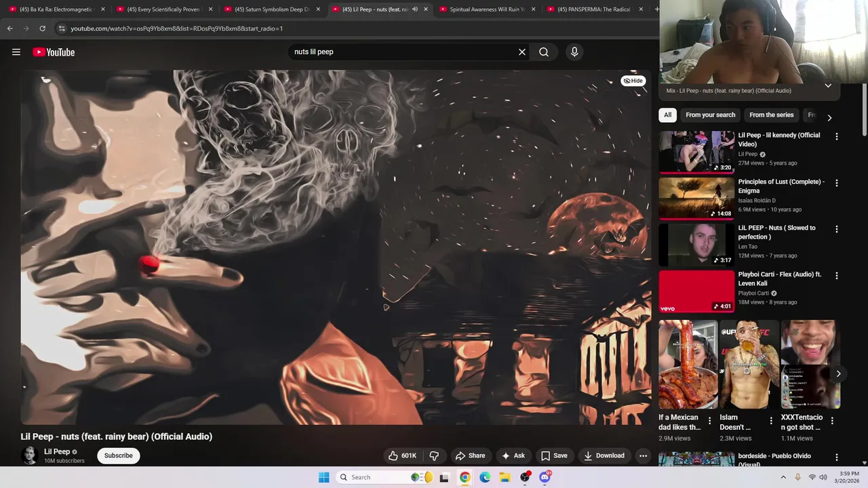Open 'bordeside - Pueblo Olvido' video title
This screenshot has height=488, width=868.
(x=774, y=460)
